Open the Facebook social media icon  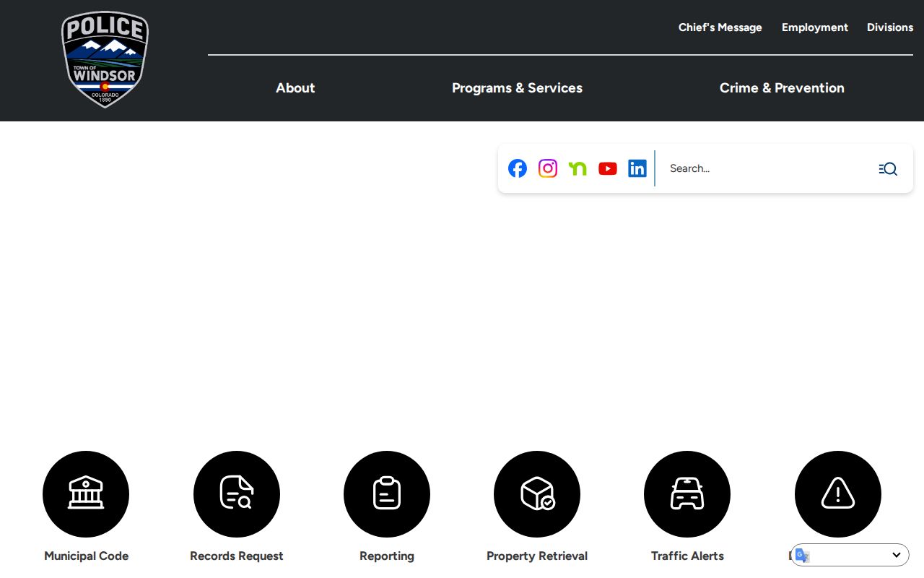point(518,168)
